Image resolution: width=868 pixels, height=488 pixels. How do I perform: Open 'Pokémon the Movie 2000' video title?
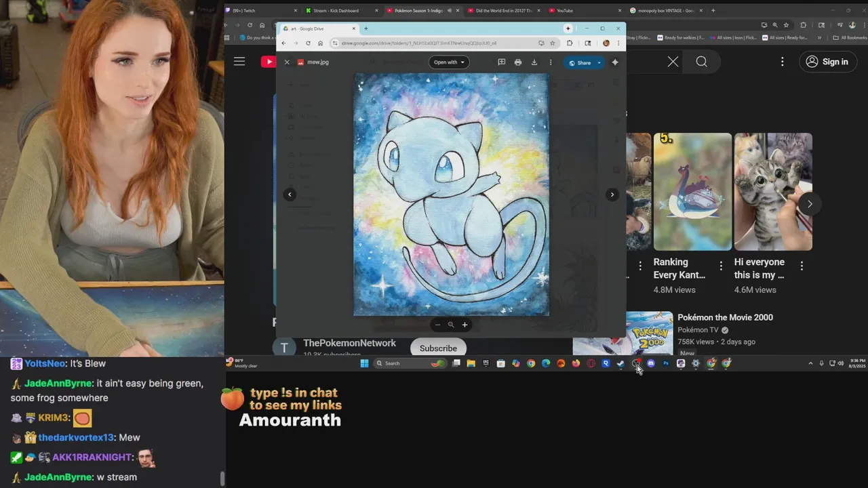725,317
